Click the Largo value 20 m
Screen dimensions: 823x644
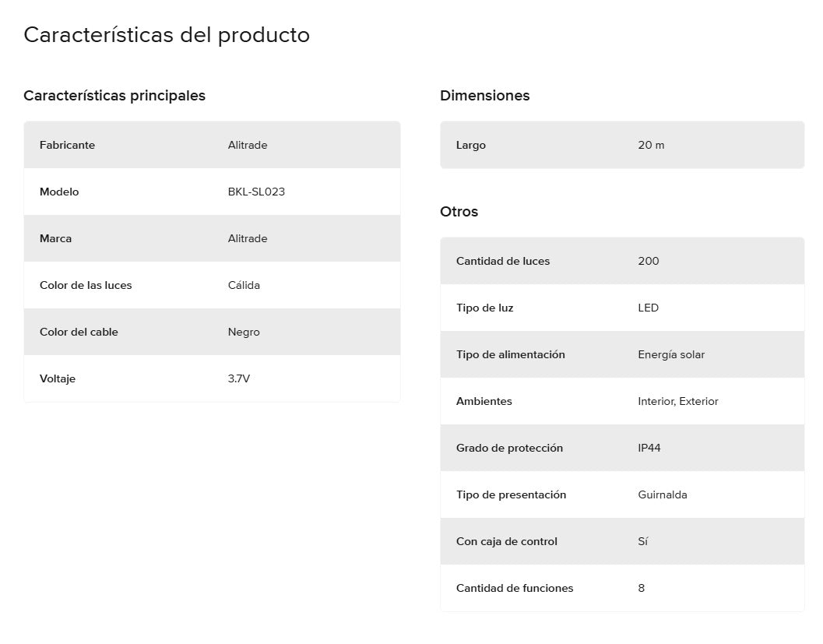pos(651,146)
